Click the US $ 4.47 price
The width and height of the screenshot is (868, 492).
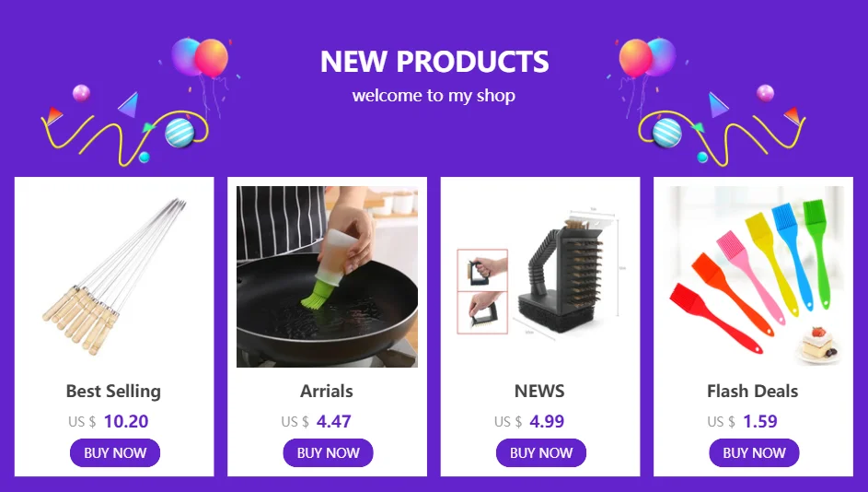click(x=316, y=422)
